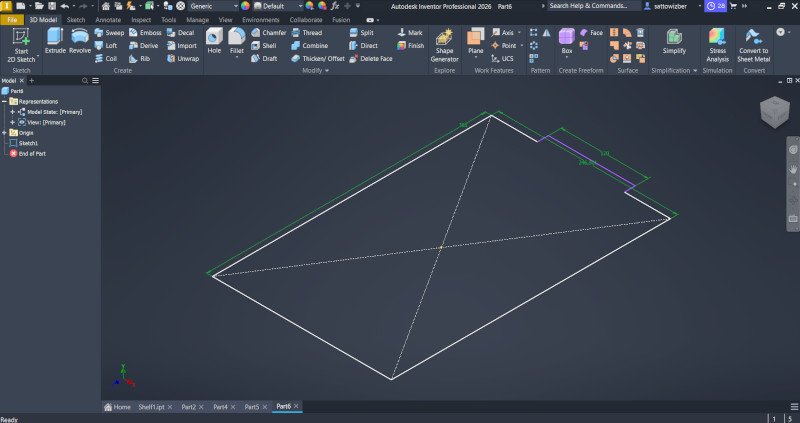Apply a Decal

click(181, 32)
